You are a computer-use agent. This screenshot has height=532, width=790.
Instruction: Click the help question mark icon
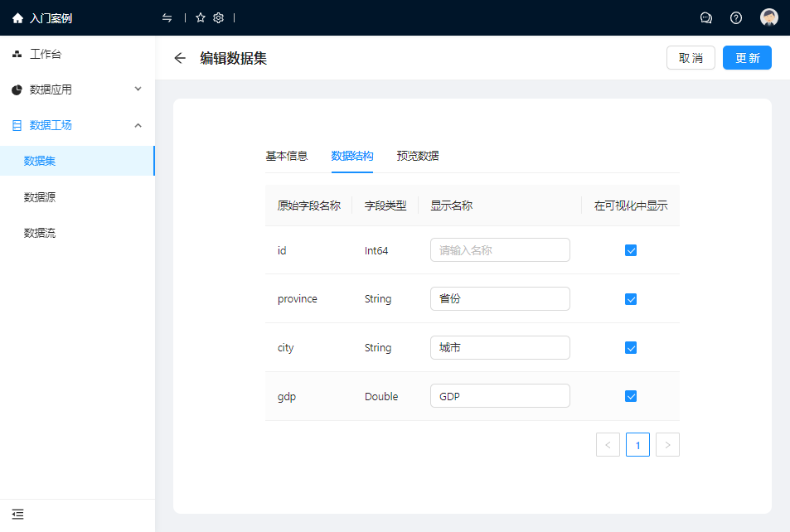pyautogui.click(x=736, y=18)
